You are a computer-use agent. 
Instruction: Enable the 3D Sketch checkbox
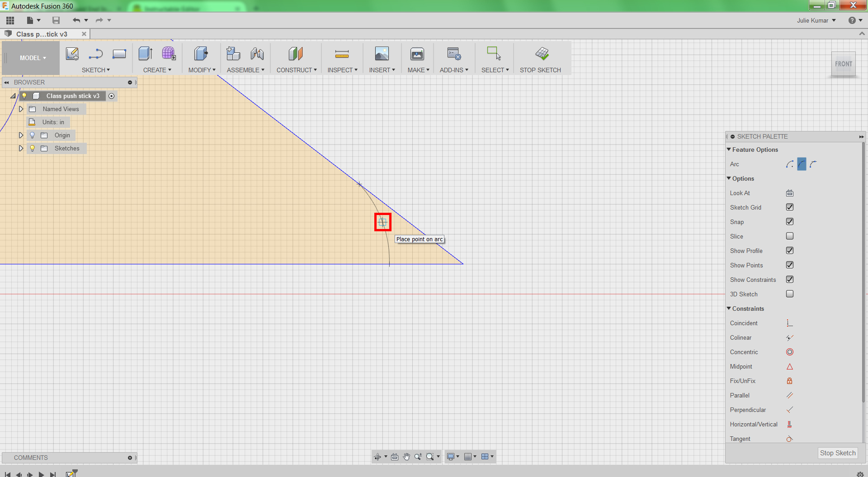pos(790,294)
